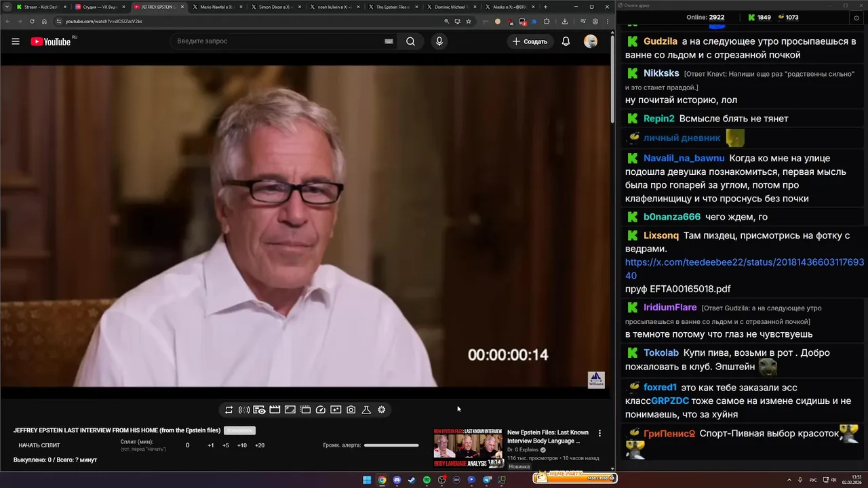
Task: Open the Windows Start button
Action: point(367,480)
